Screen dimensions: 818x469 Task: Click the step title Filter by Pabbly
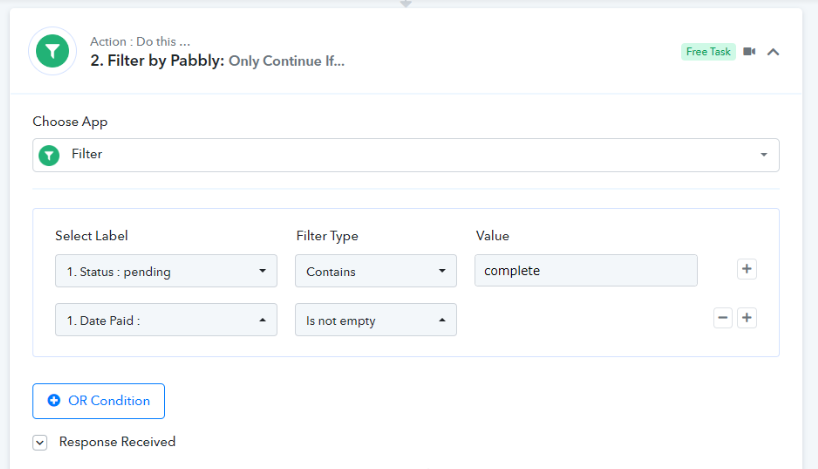(157, 61)
